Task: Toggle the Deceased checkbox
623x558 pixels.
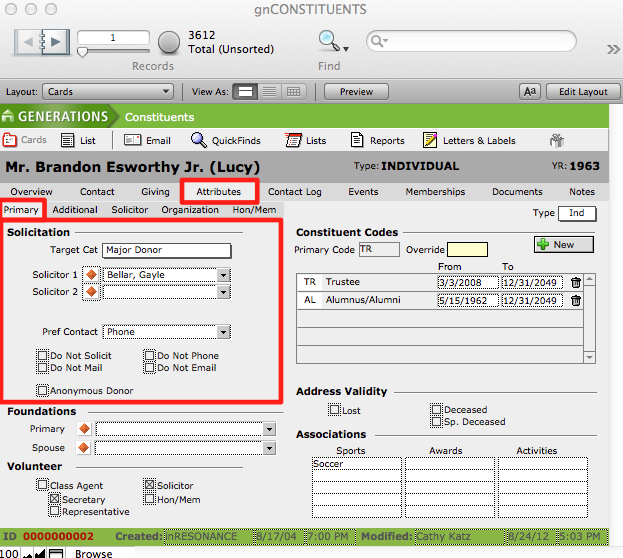Action: tap(436, 410)
